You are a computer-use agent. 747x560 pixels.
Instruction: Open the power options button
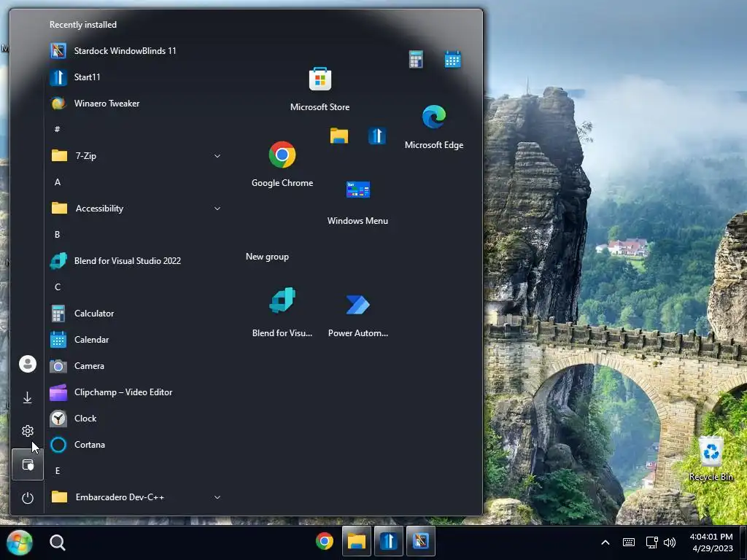pyautogui.click(x=28, y=498)
